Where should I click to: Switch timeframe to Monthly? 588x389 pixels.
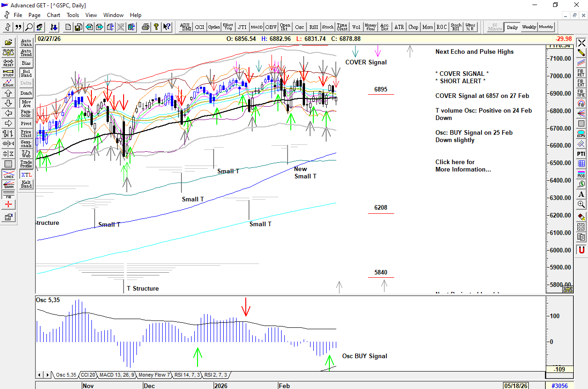[546, 27]
